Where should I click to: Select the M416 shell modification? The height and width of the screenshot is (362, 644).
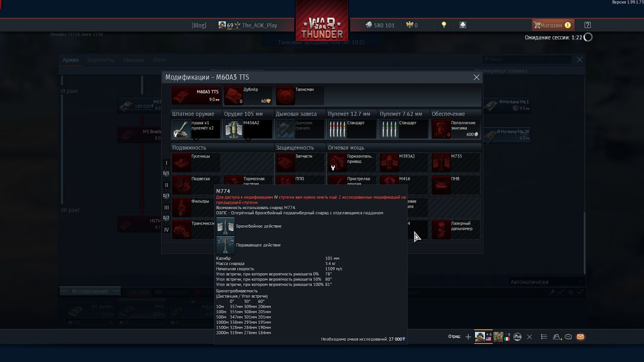(404, 181)
